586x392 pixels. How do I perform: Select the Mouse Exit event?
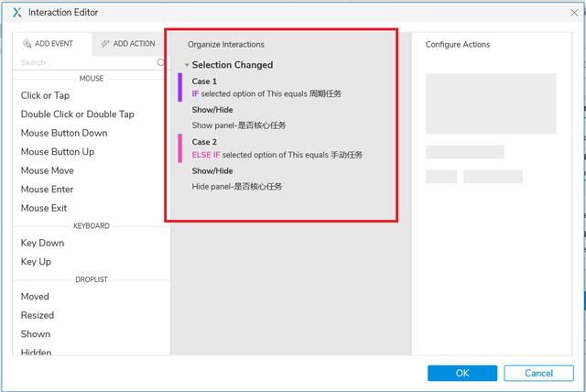point(44,208)
